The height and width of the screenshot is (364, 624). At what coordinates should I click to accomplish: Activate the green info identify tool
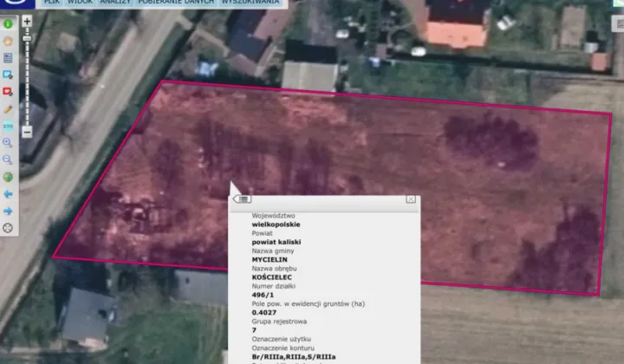click(8, 24)
